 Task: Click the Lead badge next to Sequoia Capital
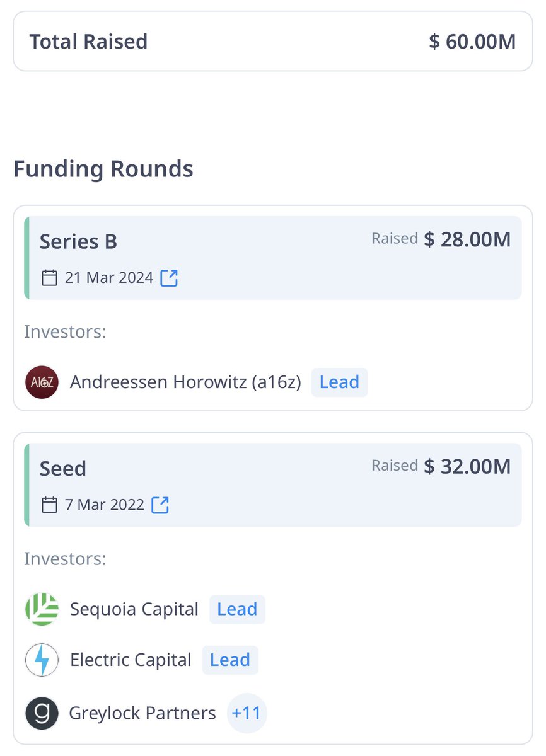pyautogui.click(x=237, y=609)
